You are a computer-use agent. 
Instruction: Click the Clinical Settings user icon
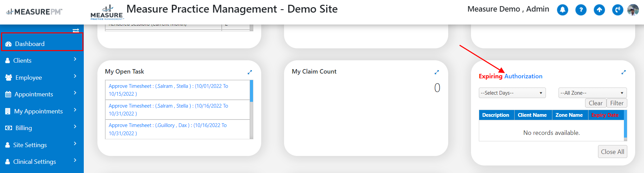pyautogui.click(x=7, y=162)
